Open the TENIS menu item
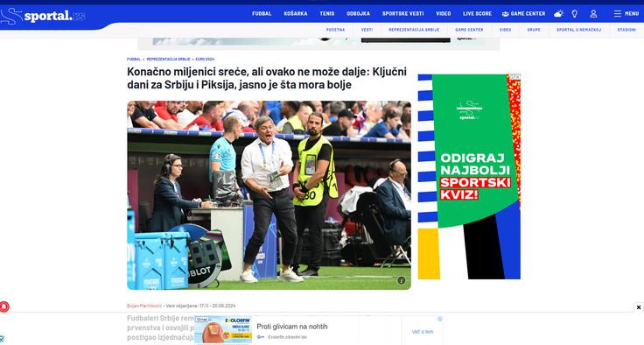644x345 pixels. click(x=327, y=13)
